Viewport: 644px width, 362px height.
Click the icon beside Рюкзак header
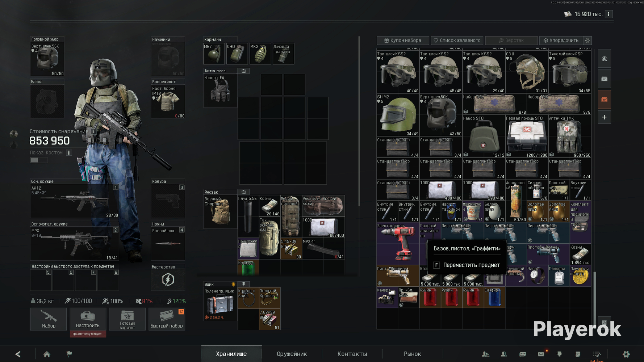[x=244, y=192]
